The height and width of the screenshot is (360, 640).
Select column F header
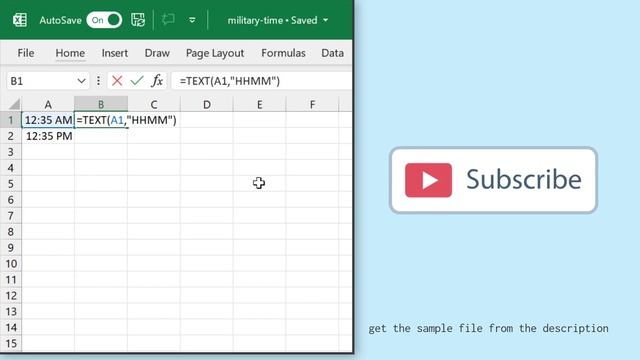pyautogui.click(x=312, y=104)
